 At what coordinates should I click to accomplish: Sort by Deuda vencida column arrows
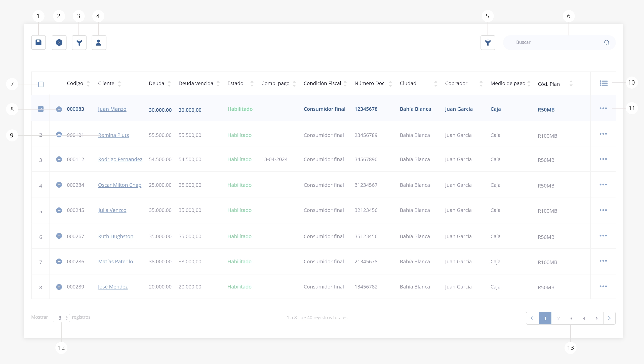pos(218,84)
